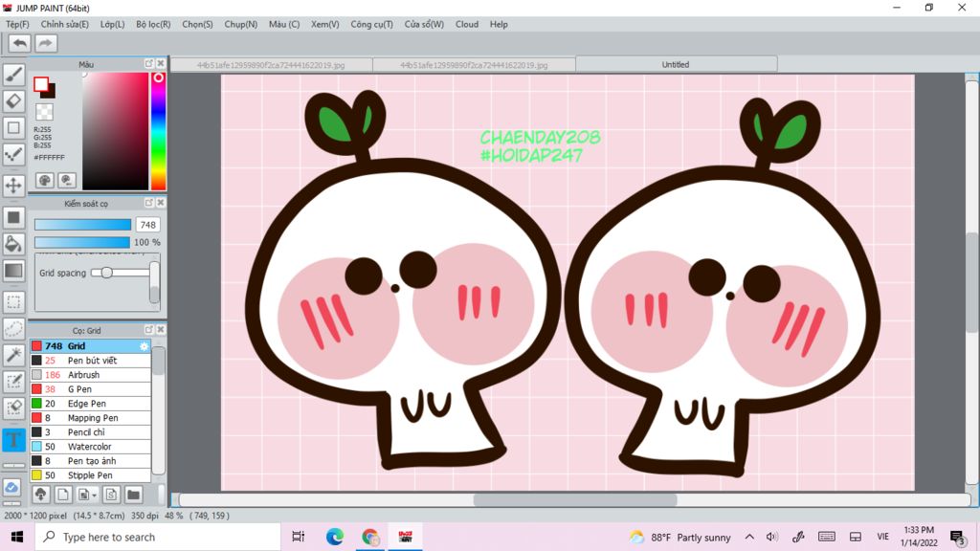Select the Stipple Pen brush
The width and height of the screenshot is (980, 551).
pyautogui.click(x=91, y=475)
